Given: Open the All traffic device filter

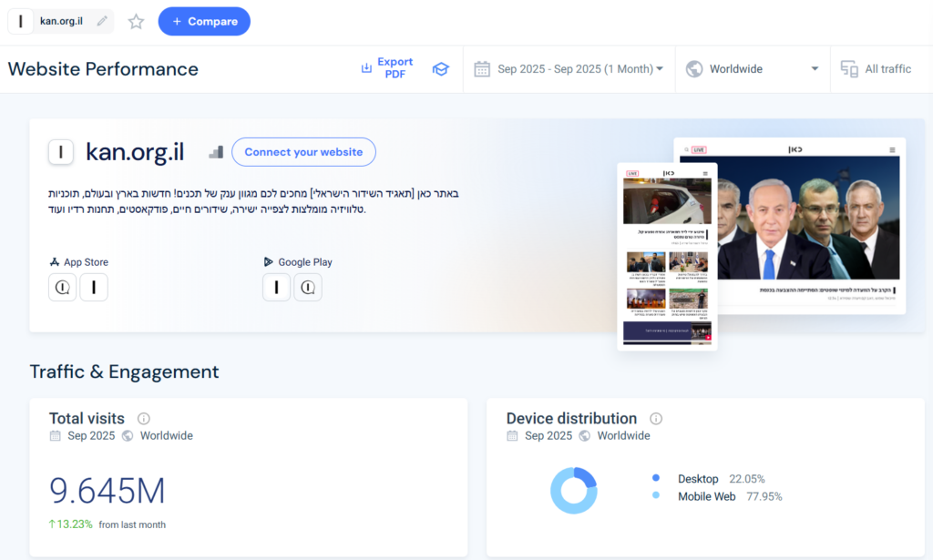Looking at the screenshot, I should pos(881,69).
